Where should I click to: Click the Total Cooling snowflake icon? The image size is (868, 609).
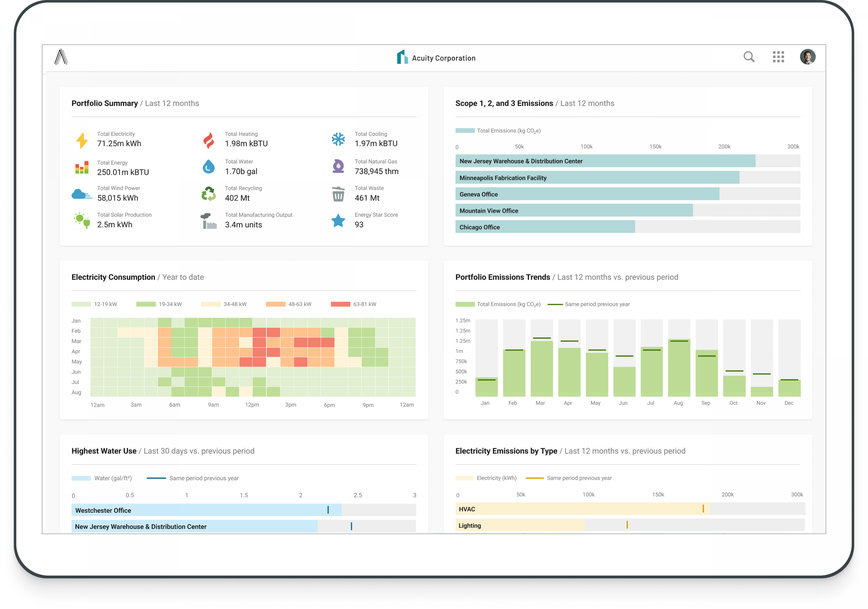338,140
